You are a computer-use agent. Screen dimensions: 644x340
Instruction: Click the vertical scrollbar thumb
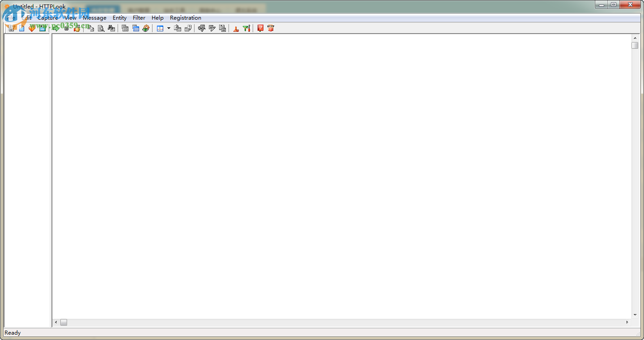click(x=635, y=45)
